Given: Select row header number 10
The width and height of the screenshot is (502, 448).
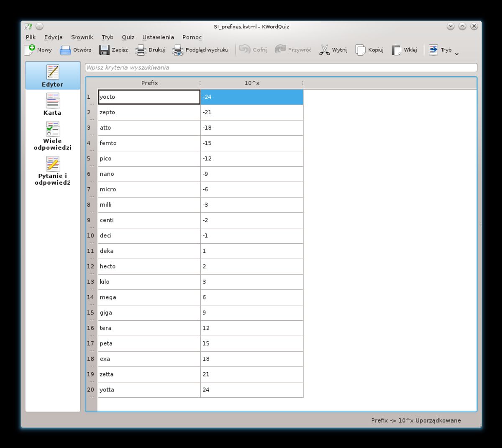Looking at the screenshot, I should tap(91, 236).
